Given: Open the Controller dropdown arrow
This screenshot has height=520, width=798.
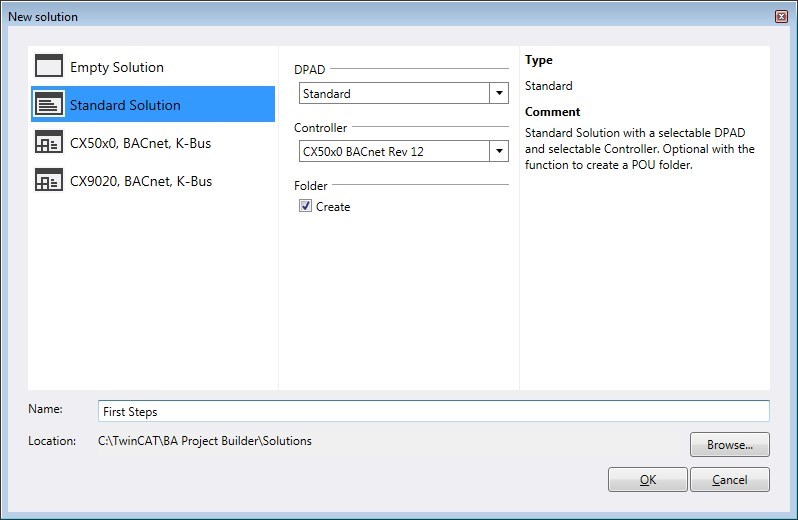Looking at the screenshot, I should [499, 151].
